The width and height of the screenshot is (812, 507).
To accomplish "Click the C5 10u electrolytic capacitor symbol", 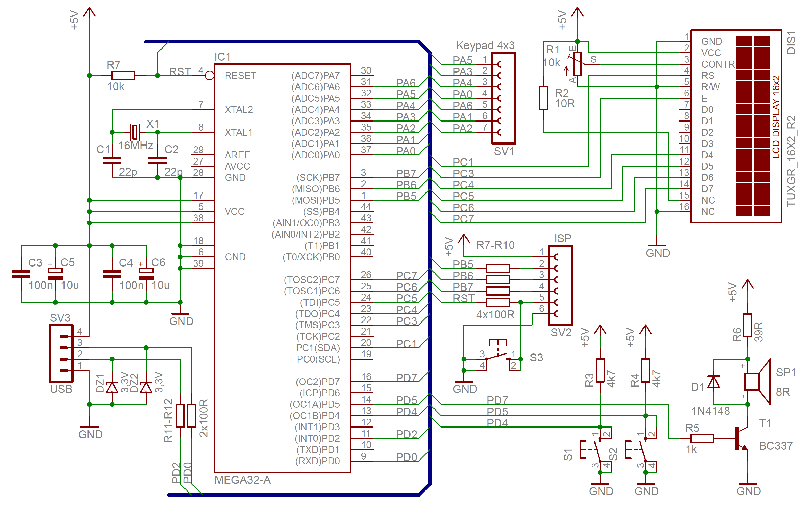I will pos(55,273).
